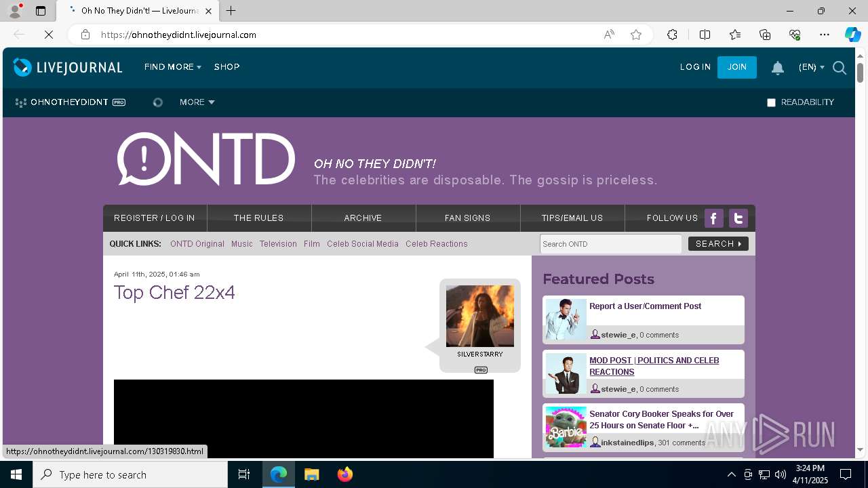Click the JOIN button
This screenshot has width=868, height=488.
point(737,67)
